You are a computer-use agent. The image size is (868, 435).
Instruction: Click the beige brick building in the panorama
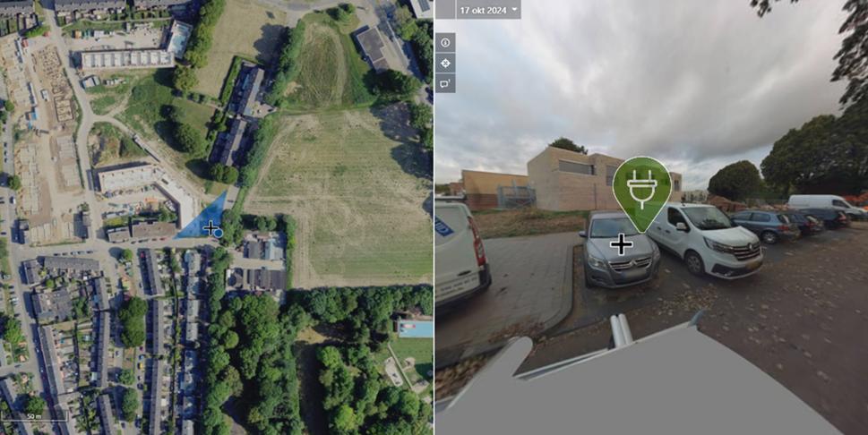pyautogui.click(x=573, y=179)
